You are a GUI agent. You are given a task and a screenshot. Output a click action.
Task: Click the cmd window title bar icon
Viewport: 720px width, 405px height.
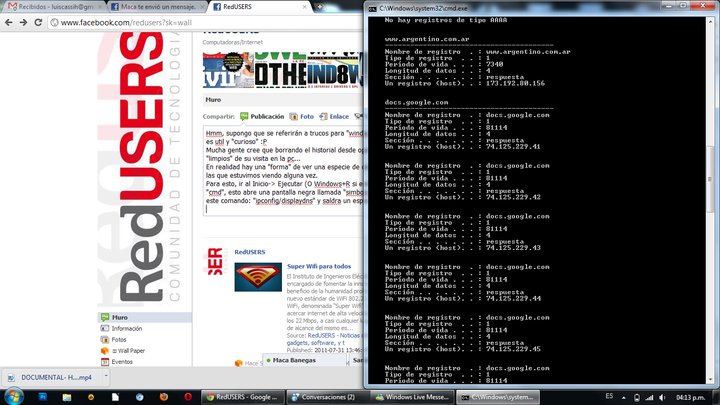click(x=372, y=8)
